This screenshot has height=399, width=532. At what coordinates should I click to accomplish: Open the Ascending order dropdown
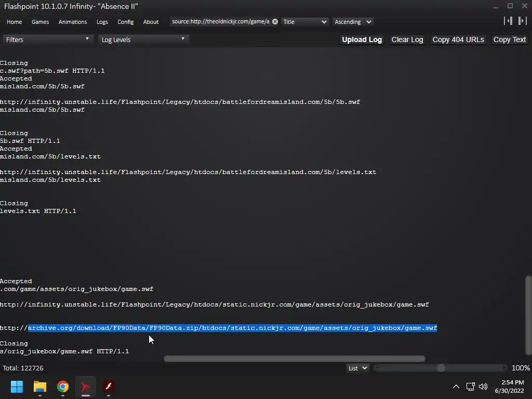pyautogui.click(x=353, y=22)
